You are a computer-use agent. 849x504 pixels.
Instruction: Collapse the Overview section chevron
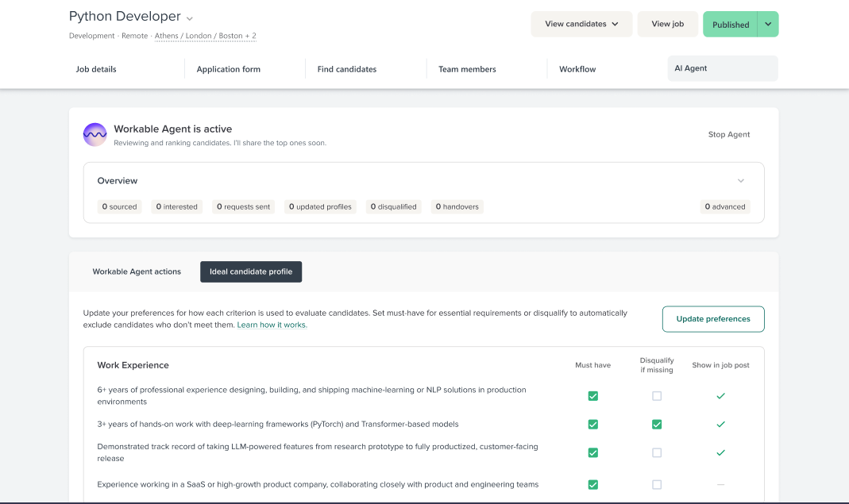point(740,181)
